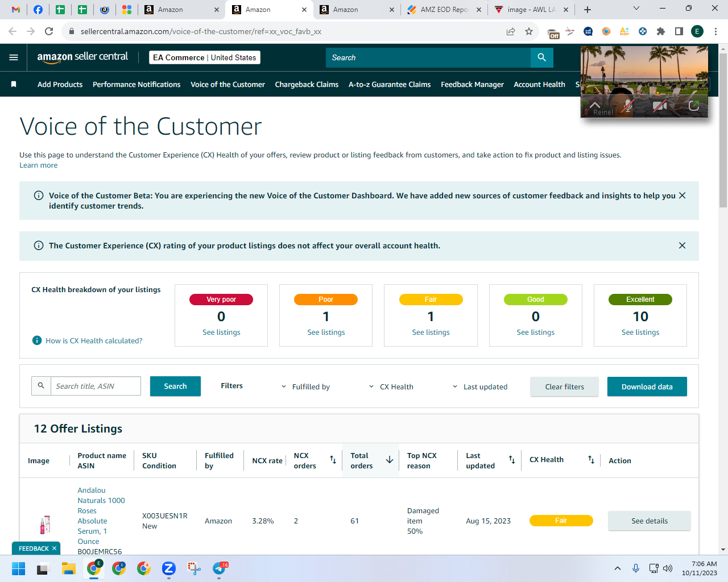
Task: Open the Seller Central hamburger menu
Action: coord(14,57)
